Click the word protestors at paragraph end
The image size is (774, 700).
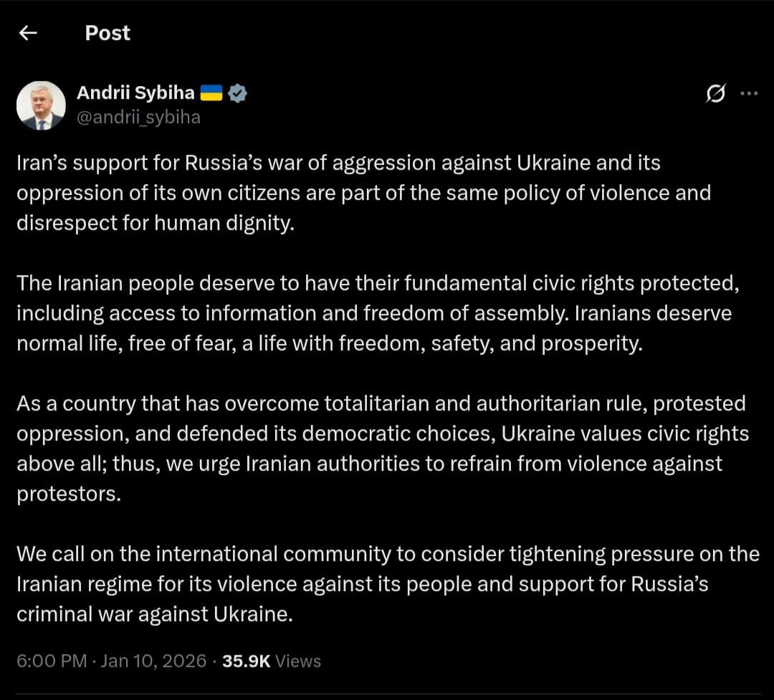click(68, 493)
